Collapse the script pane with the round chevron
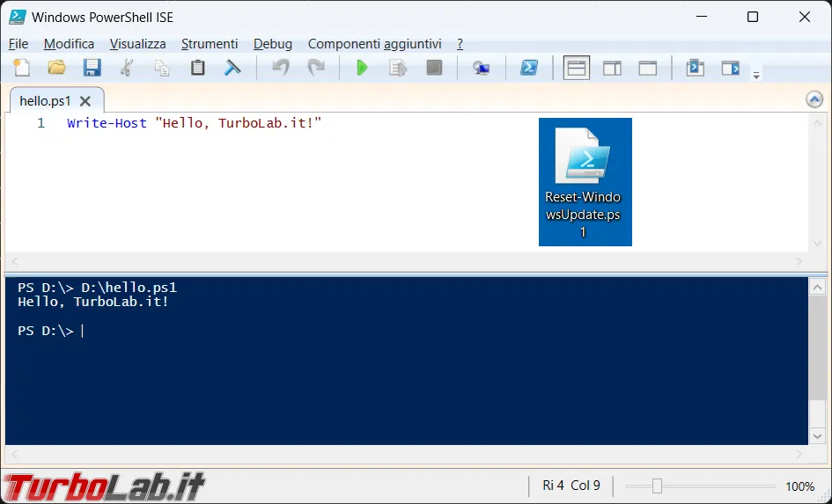The width and height of the screenshot is (832, 504). 814,99
